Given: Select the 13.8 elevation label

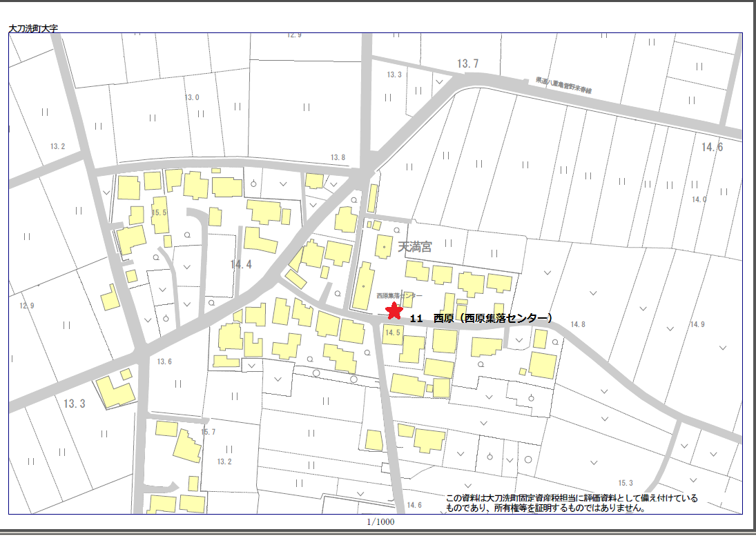Looking at the screenshot, I should point(338,157).
